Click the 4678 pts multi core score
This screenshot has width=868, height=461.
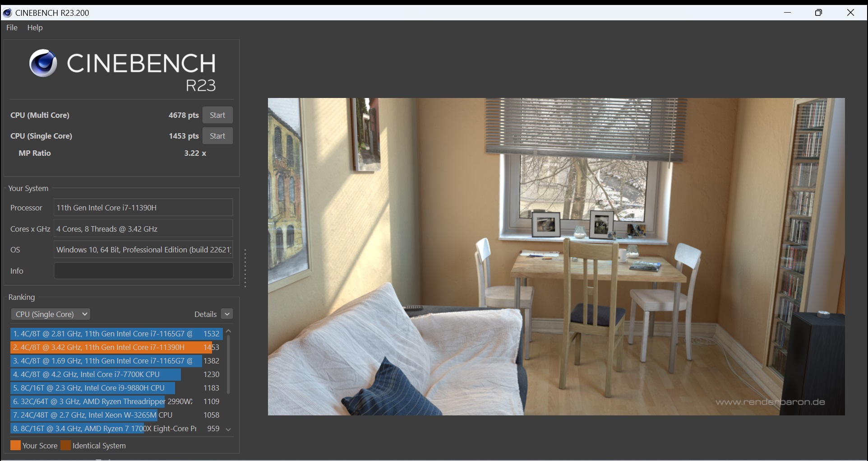click(184, 115)
